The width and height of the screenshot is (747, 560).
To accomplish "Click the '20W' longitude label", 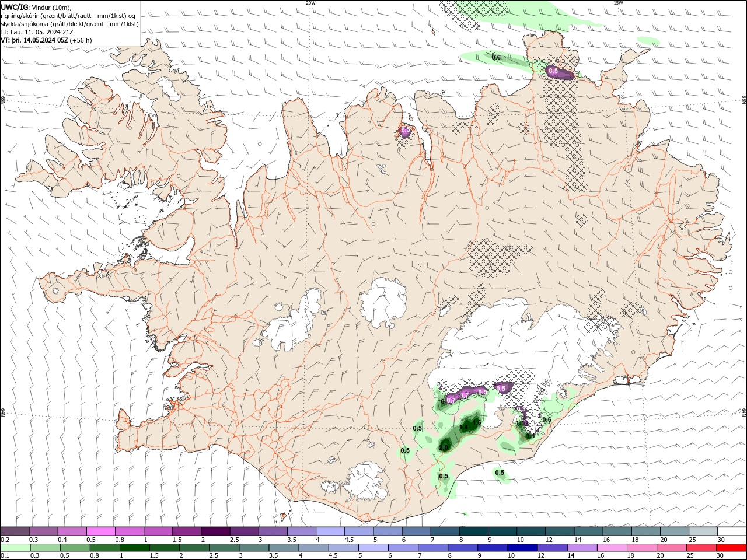I will pos(310,3).
